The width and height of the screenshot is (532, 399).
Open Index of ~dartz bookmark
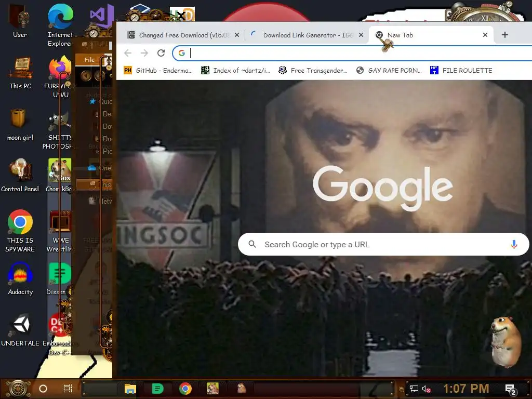click(235, 70)
